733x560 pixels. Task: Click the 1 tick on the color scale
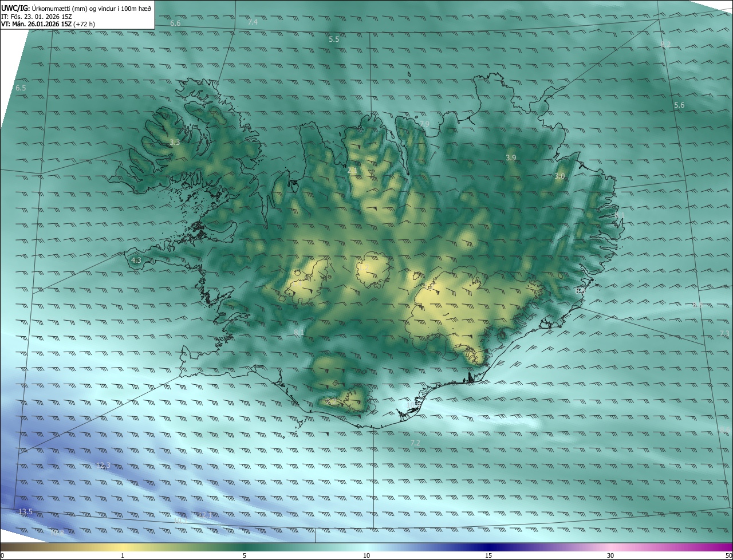[x=123, y=556]
